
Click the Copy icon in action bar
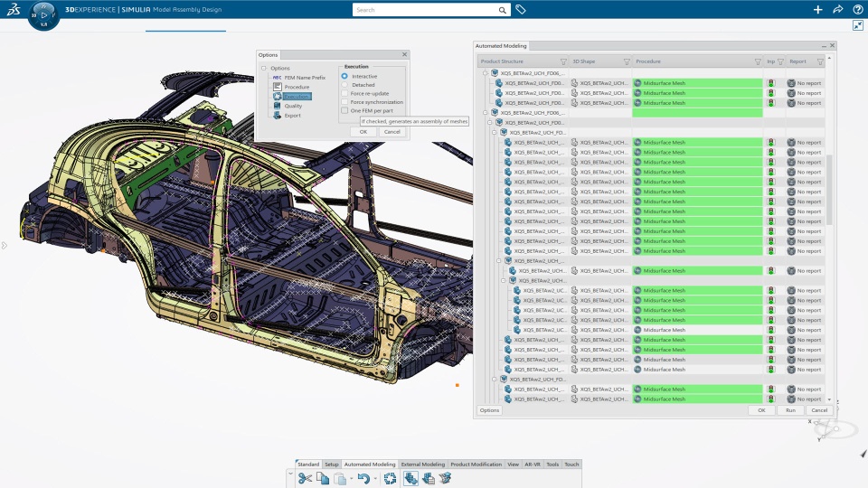coord(322,479)
